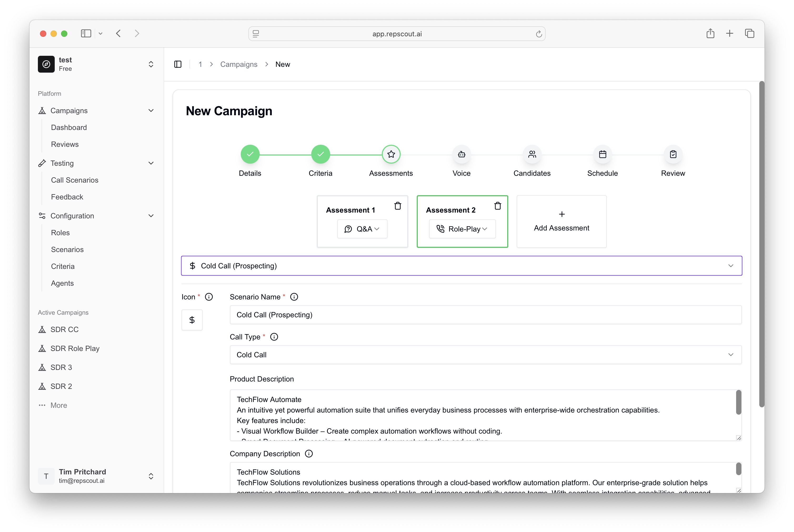
Task: Show info tooltip for Scenario Name
Action: click(x=294, y=297)
